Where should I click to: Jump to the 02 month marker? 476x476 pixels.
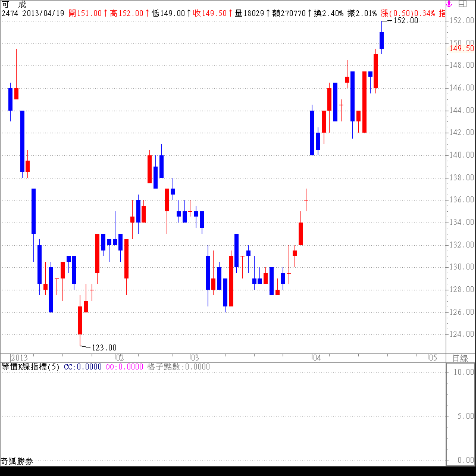pos(119,358)
